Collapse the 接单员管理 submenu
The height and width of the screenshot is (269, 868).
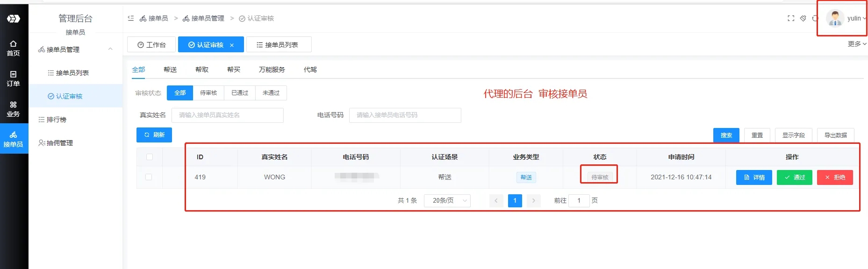click(110, 49)
